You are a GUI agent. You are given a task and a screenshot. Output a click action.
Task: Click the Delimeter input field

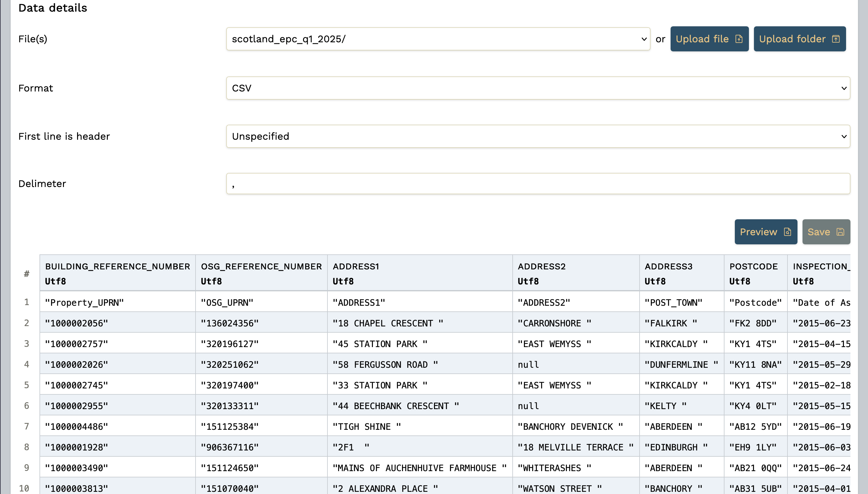(x=538, y=184)
